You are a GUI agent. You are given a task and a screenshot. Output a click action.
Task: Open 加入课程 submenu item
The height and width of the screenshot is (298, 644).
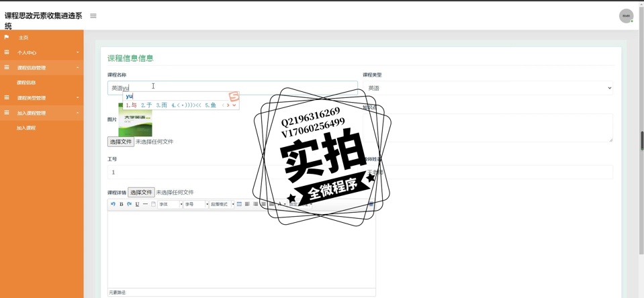pyautogui.click(x=26, y=128)
